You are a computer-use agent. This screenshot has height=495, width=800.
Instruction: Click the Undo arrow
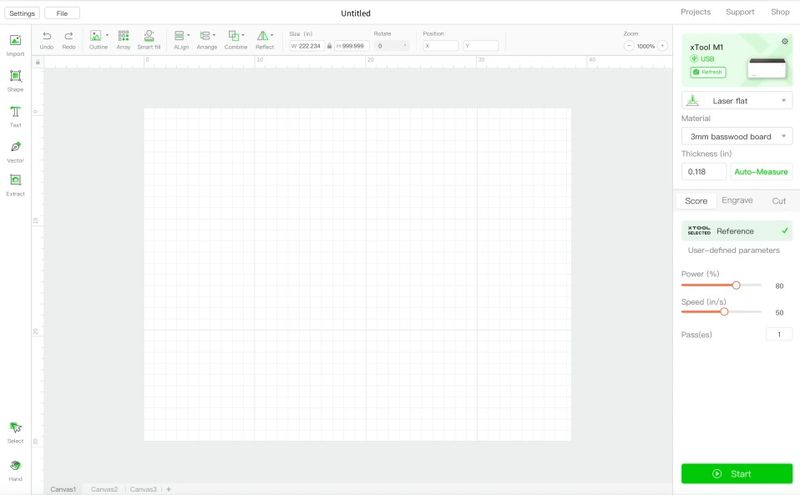click(47, 36)
